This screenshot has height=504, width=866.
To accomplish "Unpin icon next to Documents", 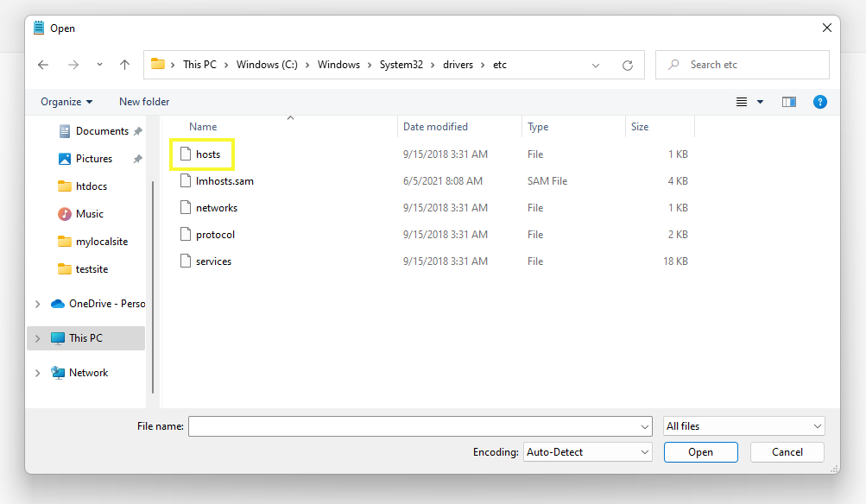I will click(x=138, y=131).
